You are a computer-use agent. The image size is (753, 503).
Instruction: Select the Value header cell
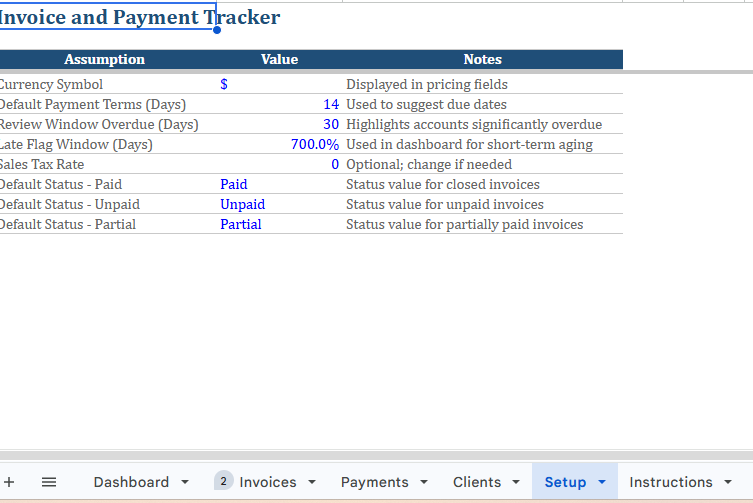click(x=279, y=59)
